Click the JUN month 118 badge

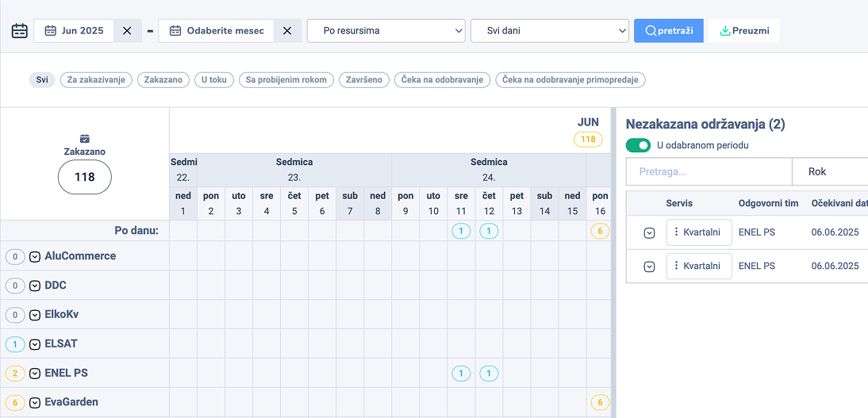click(x=588, y=140)
